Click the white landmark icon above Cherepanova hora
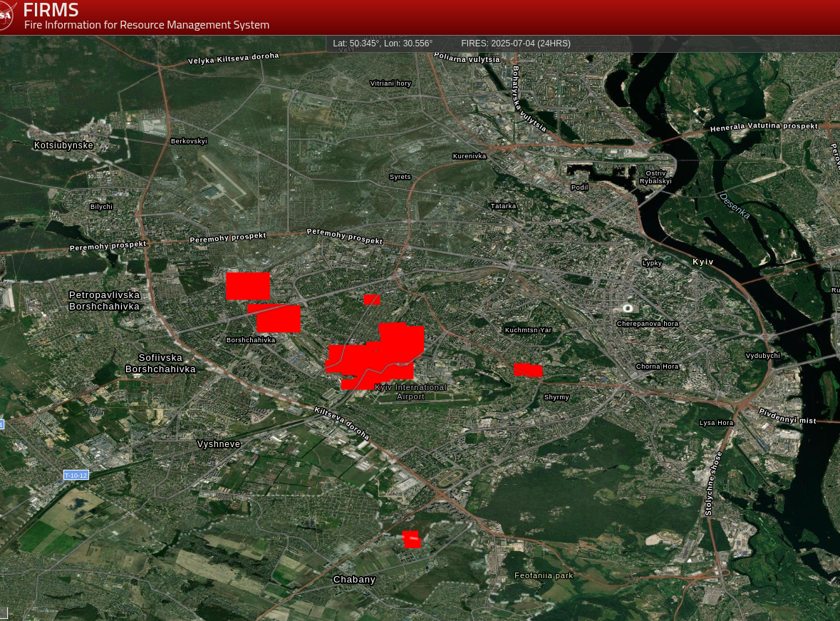 627,308
